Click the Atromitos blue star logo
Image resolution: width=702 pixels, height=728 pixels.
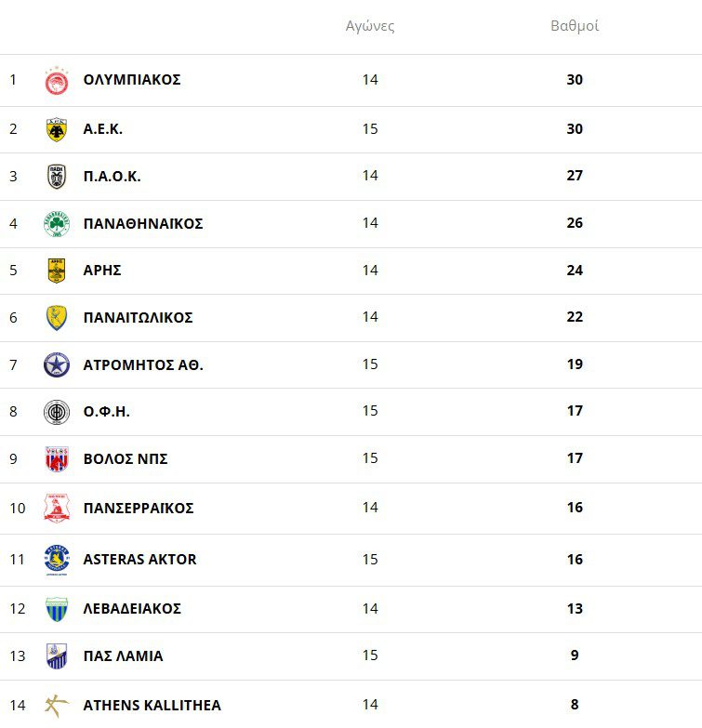click(x=57, y=364)
